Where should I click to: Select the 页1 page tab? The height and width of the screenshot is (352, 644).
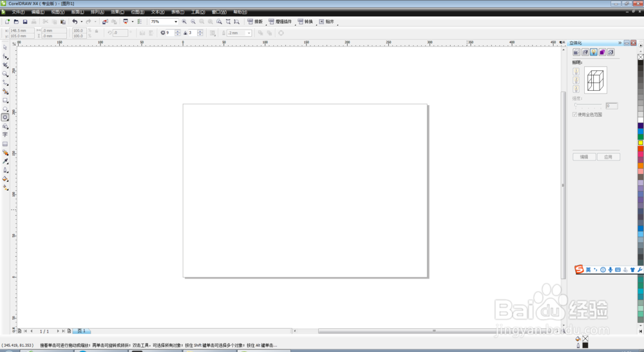pyautogui.click(x=81, y=331)
